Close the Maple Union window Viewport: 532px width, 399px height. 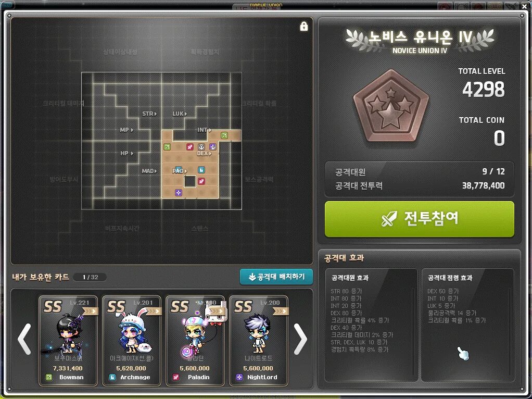pos(524,6)
